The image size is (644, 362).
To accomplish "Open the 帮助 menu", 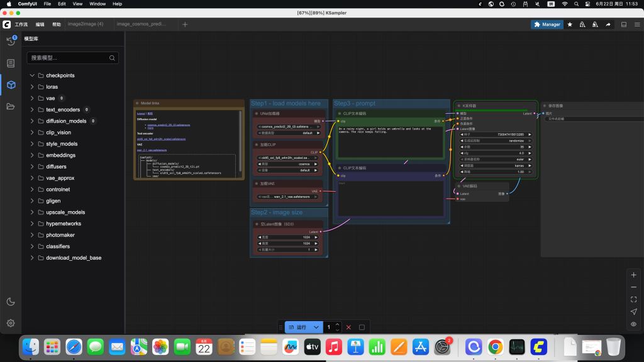I will (x=57, y=25).
